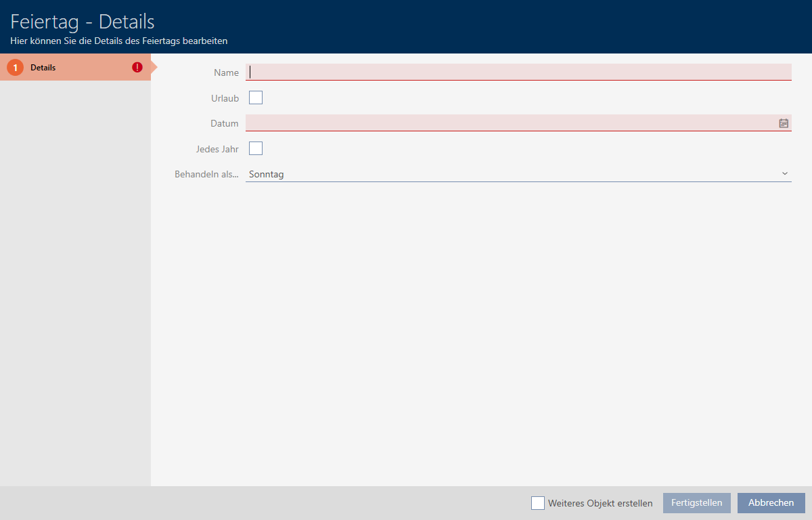The image size is (812, 520).
Task: Click the orange step number 1 badge
Action: (15, 68)
